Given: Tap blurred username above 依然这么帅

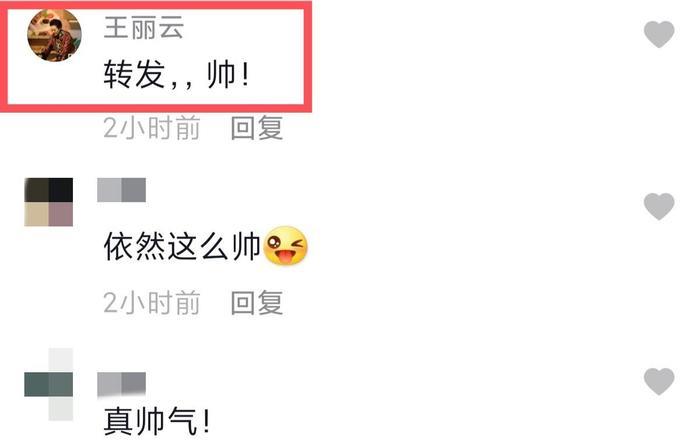Looking at the screenshot, I should [x=121, y=190].
